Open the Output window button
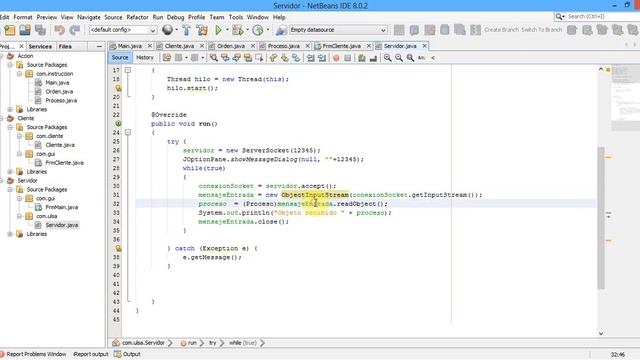This screenshot has height=360, width=640. tap(127, 354)
